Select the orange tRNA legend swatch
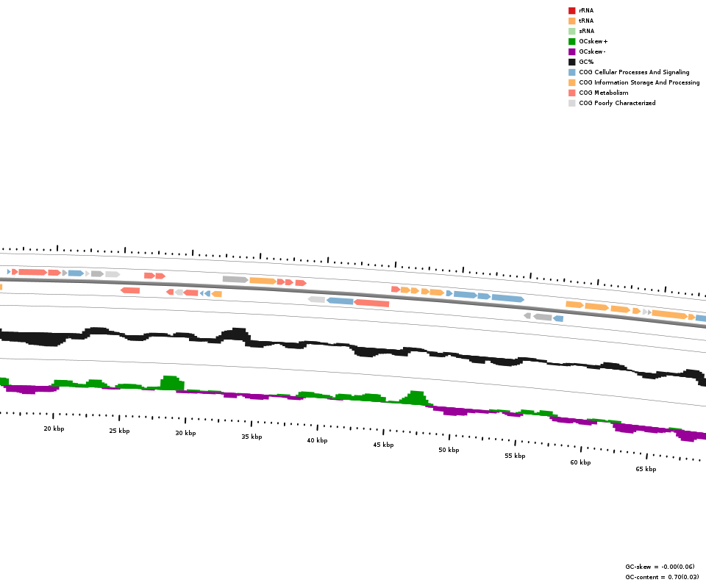This screenshot has height=588, width=706. click(x=572, y=21)
